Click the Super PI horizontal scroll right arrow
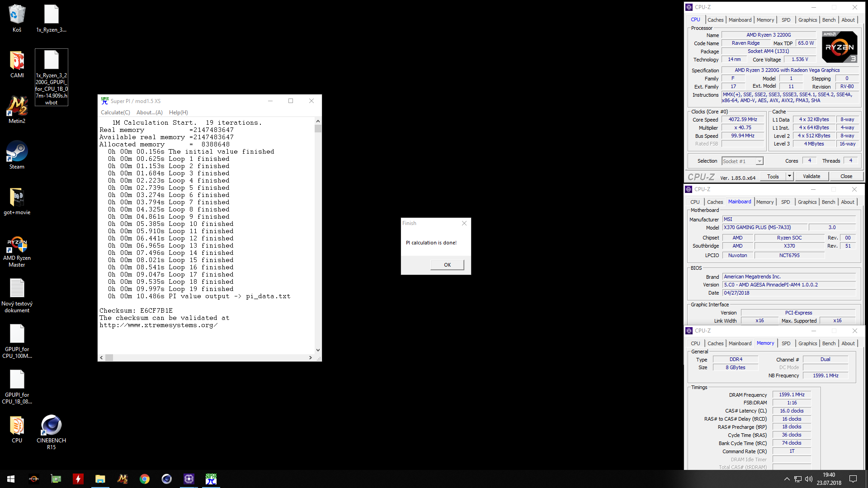The height and width of the screenshot is (488, 868). click(311, 357)
